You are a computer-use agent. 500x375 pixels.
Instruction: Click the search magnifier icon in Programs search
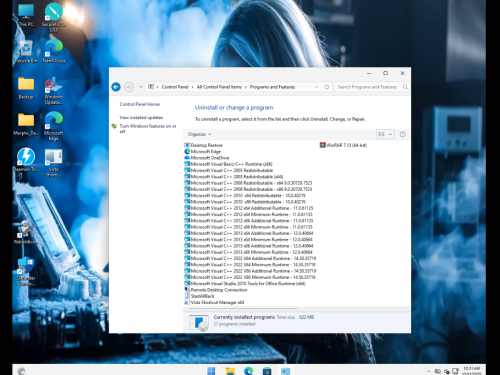pos(405,87)
